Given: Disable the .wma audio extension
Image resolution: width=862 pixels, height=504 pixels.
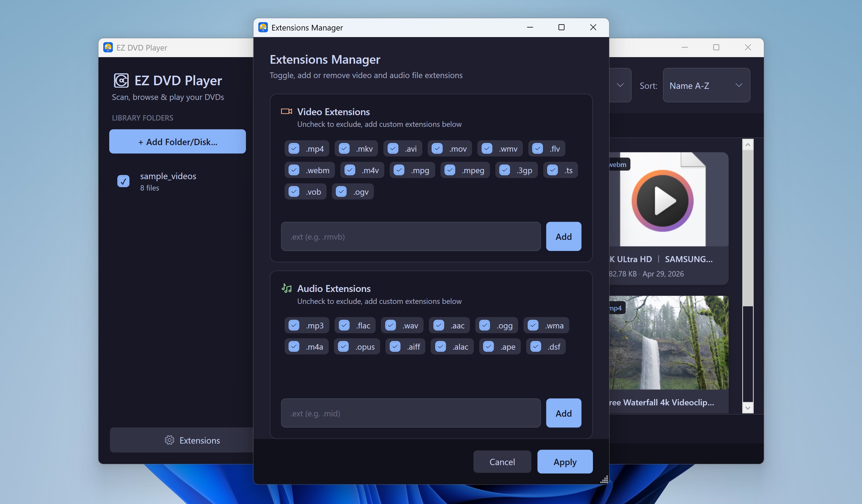Looking at the screenshot, I should click(x=533, y=325).
